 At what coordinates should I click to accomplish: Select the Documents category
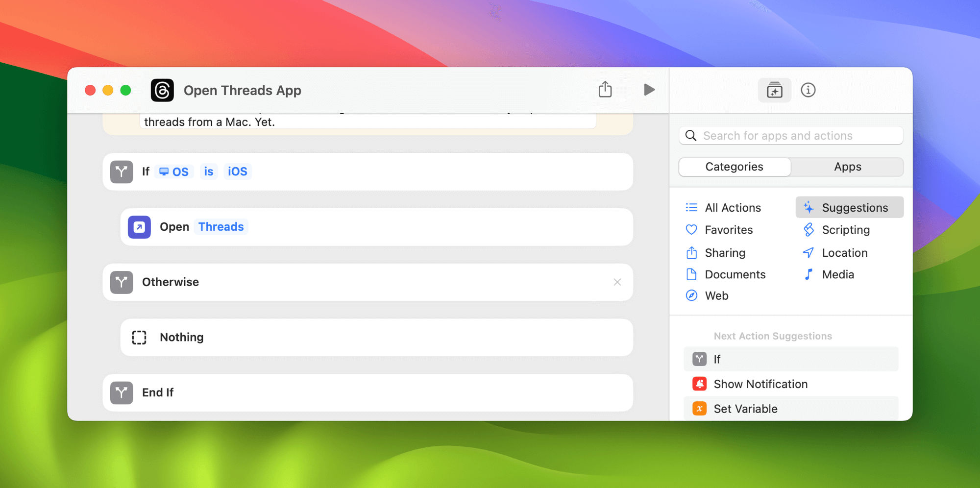pyautogui.click(x=726, y=274)
